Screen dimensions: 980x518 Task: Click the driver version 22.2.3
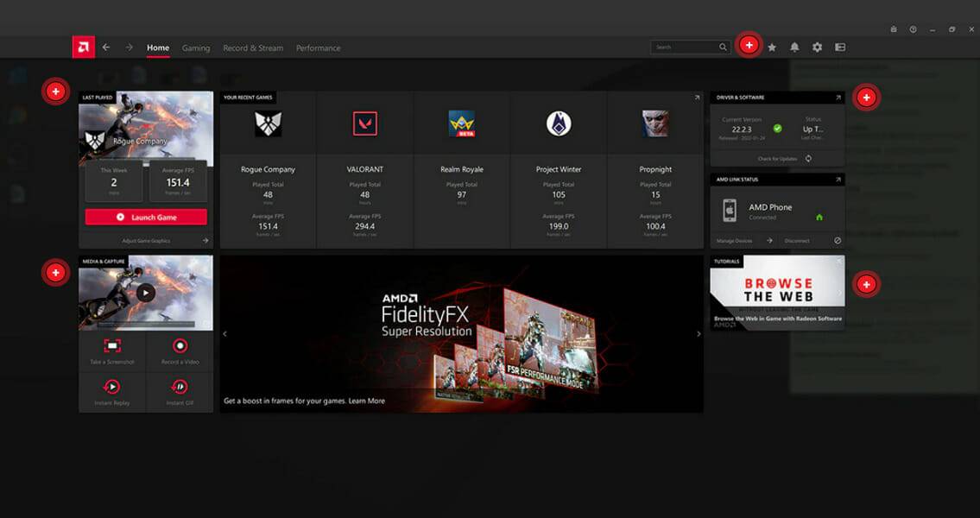coord(742,129)
